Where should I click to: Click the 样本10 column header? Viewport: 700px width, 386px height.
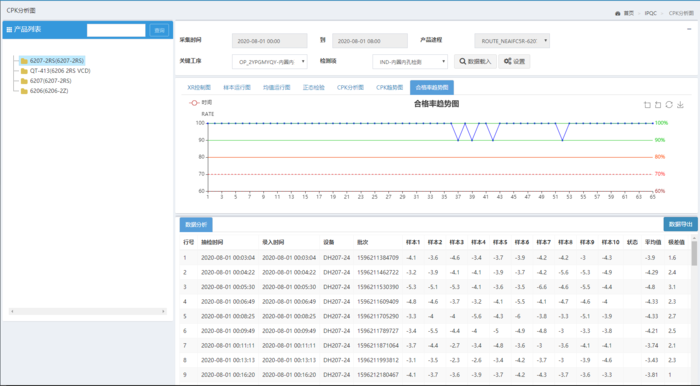tap(610, 242)
